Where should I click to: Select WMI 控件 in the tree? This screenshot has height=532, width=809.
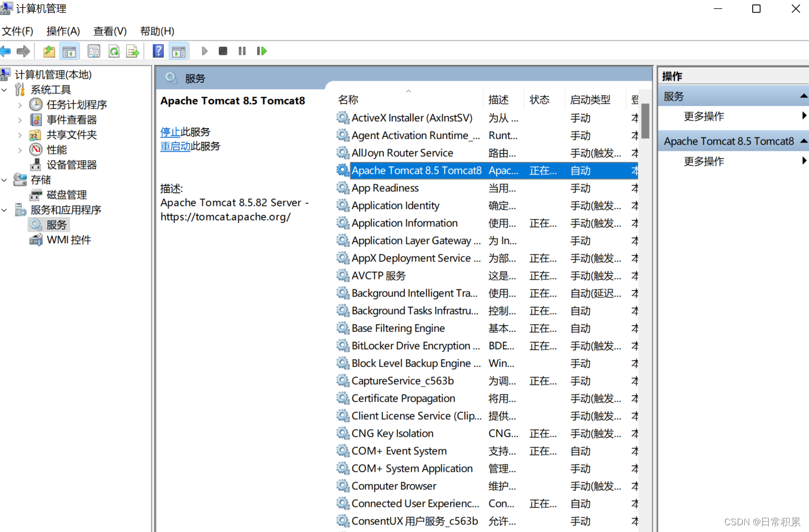[69, 240]
